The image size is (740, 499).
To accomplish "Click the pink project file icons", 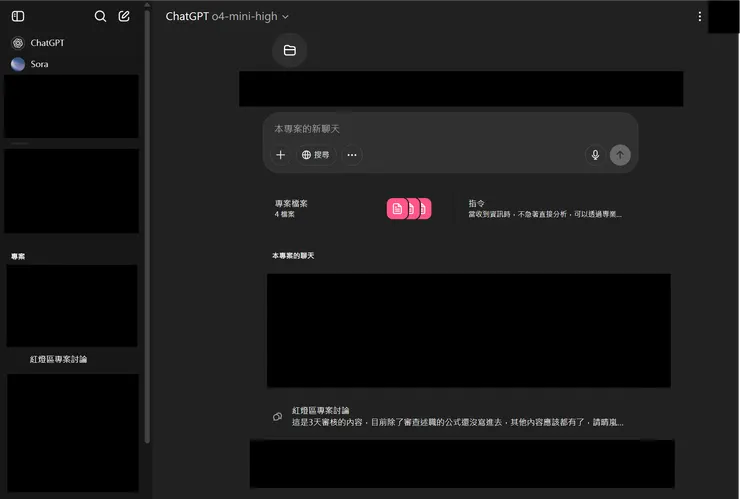I will tap(409, 208).
